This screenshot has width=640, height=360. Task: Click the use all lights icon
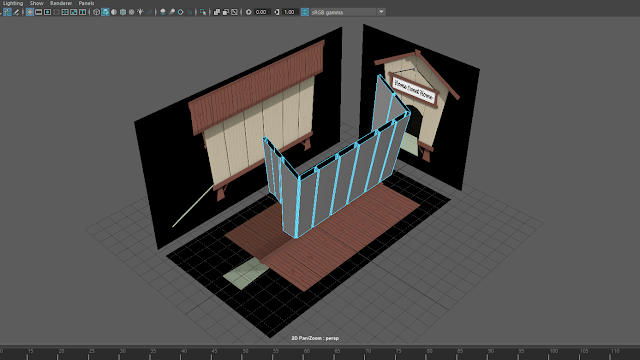pos(140,12)
